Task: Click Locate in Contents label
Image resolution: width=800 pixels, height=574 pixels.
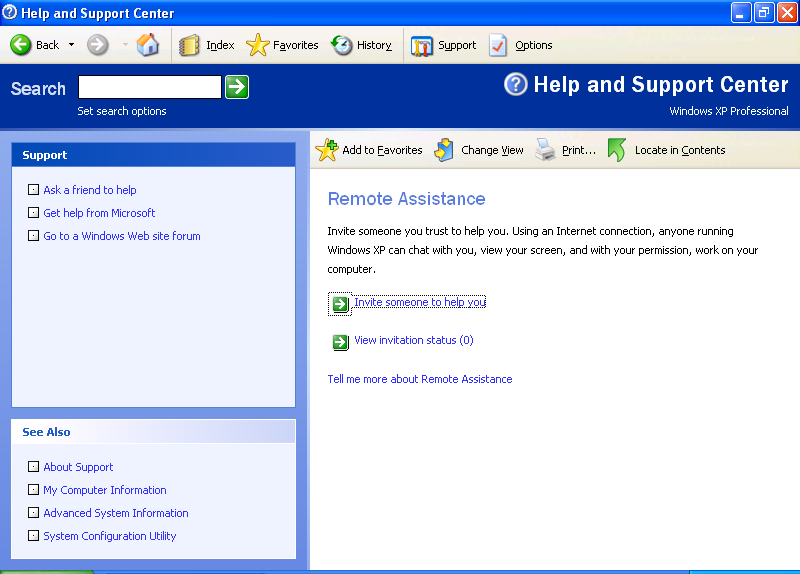Action: [x=680, y=150]
